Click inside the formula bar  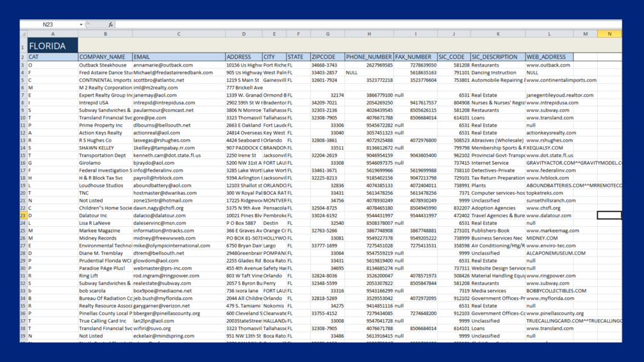(x=368, y=24)
